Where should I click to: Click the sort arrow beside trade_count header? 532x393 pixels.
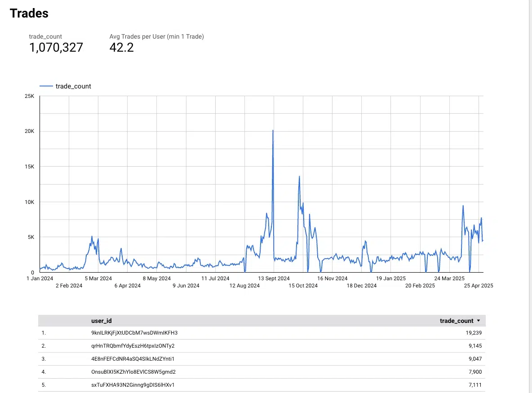point(479,321)
